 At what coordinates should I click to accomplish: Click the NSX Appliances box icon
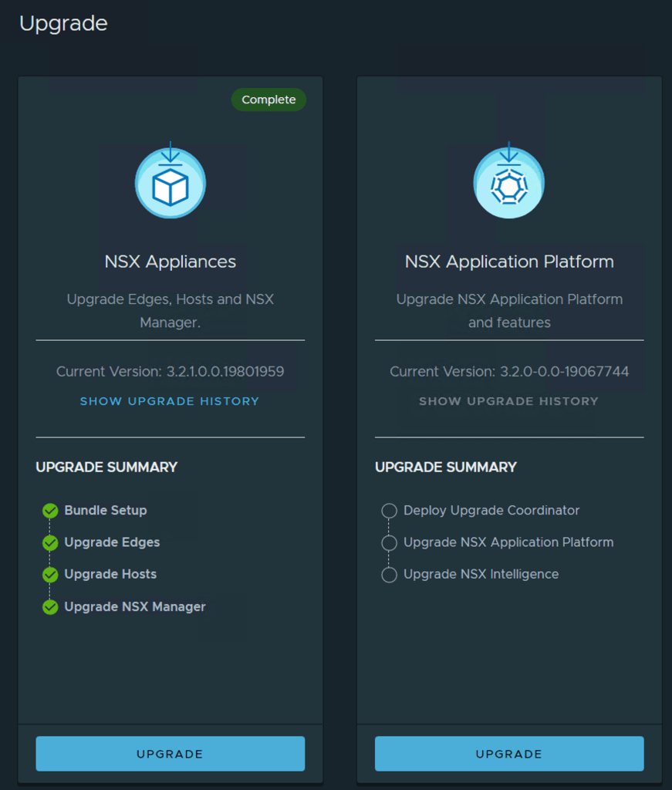pos(170,184)
